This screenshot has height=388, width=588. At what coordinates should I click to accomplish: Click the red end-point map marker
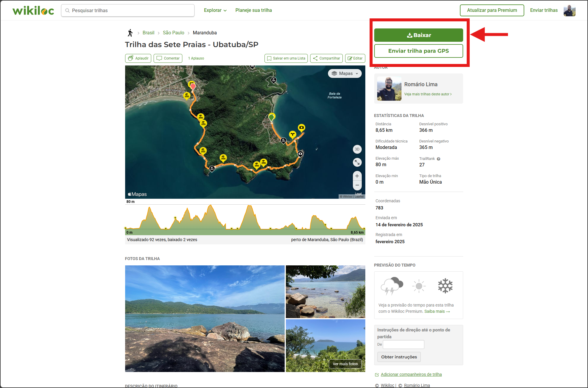(x=193, y=86)
